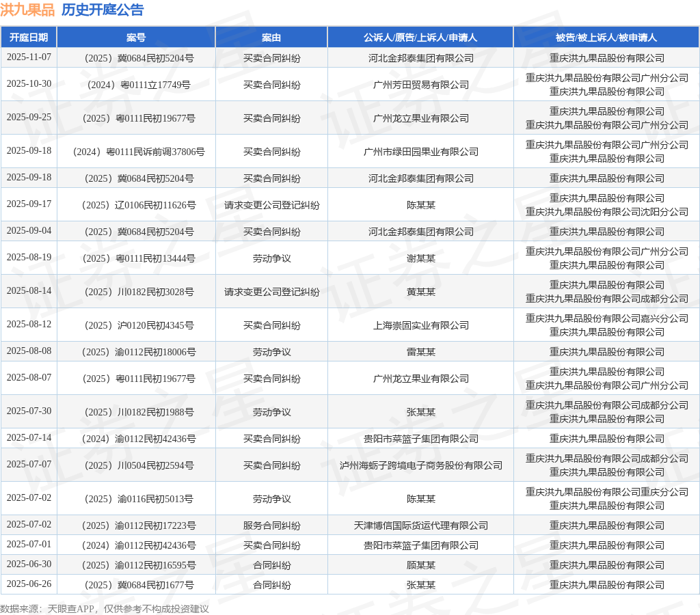Click plaintiff 谢某某
700x615 pixels.
pos(420,258)
